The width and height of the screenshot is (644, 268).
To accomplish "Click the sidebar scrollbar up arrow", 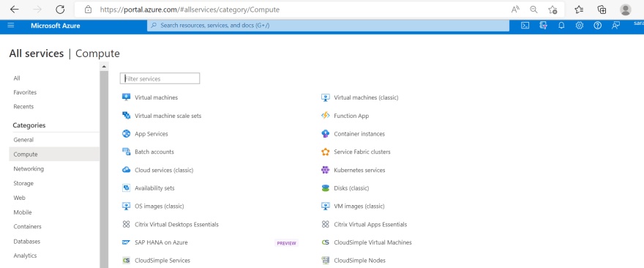I will pyautogui.click(x=104, y=66).
